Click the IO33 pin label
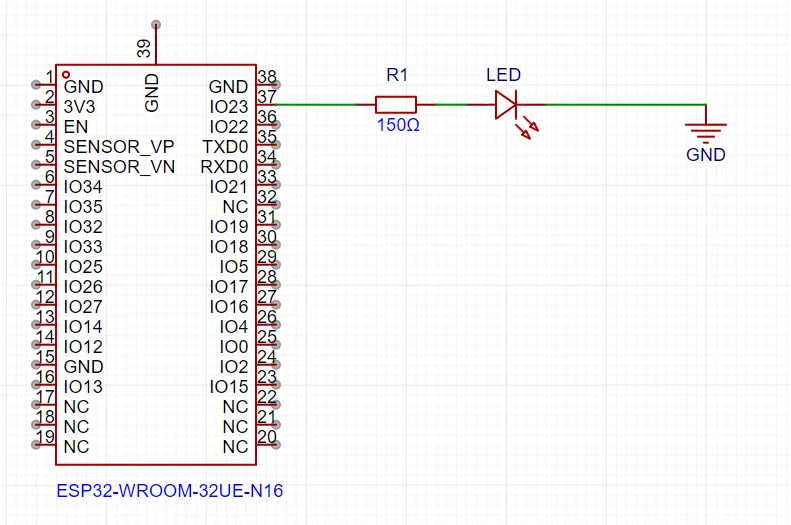 pyautogui.click(x=83, y=247)
